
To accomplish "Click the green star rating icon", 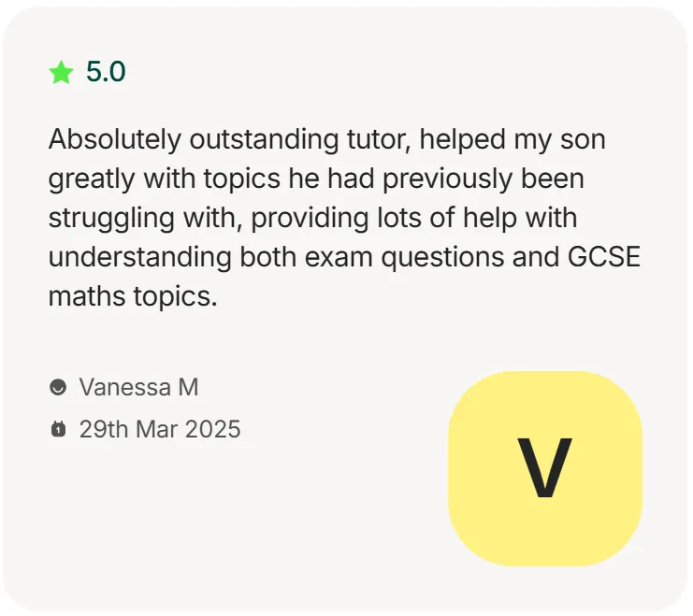I will click(61, 72).
